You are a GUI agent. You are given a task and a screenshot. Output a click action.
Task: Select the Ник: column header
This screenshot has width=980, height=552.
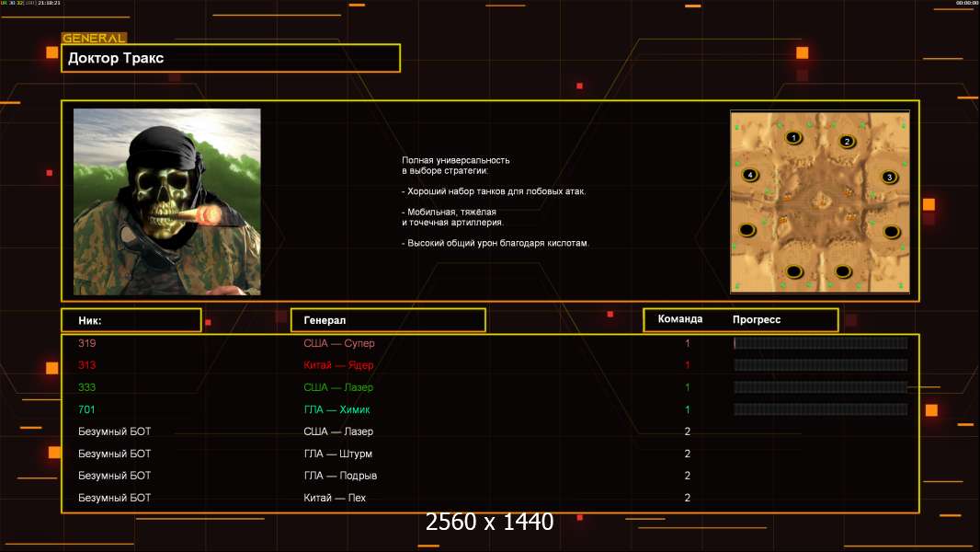(x=131, y=320)
